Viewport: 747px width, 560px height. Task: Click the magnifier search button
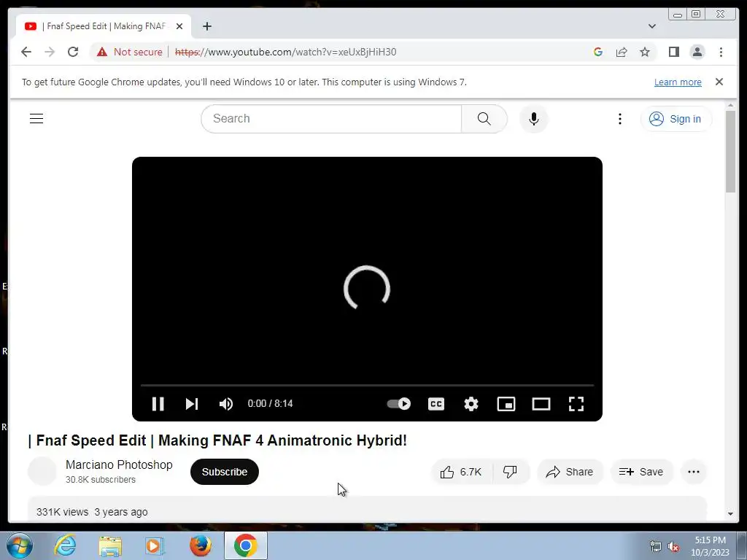click(x=484, y=119)
